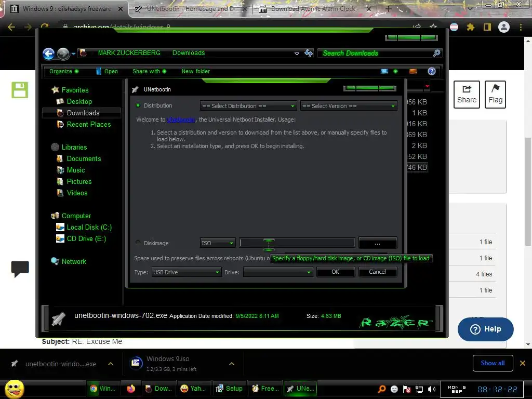Image resolution: width=532 pixels, height=399 pixels.
Task: Click the refresh icon beside the address bar
Action: 309,53
